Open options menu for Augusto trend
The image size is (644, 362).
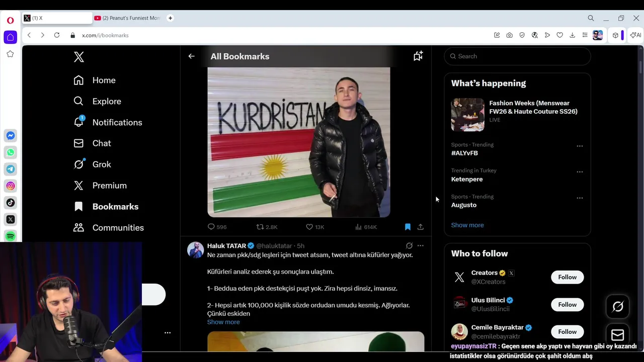[x=580, y=198]
